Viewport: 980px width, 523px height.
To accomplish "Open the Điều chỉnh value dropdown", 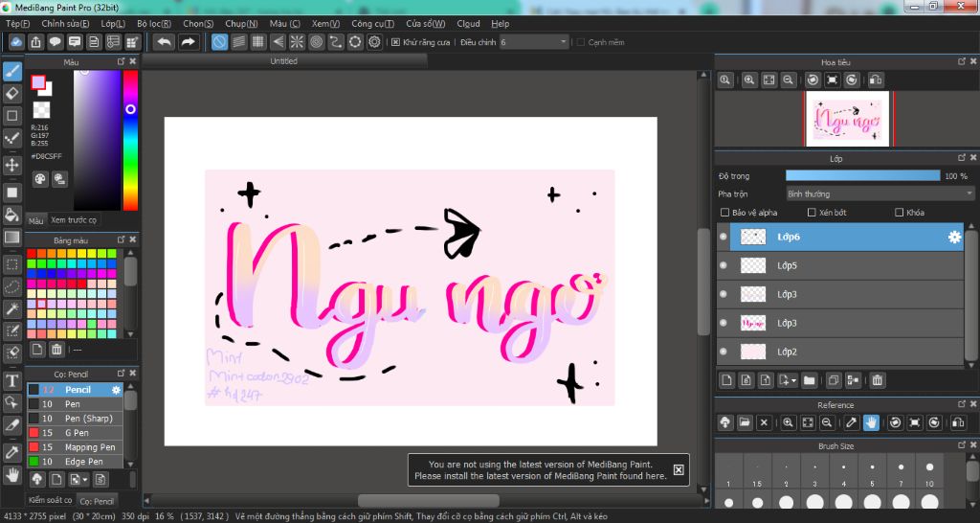I will click(x=534, y=42).
